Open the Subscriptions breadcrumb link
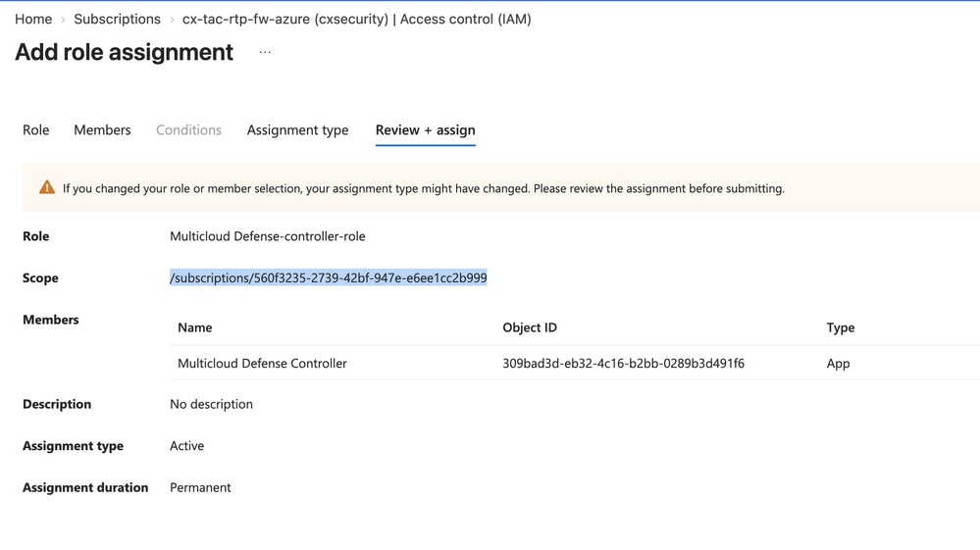Image resolution: width=980 pixels, height=550 pixels. tap(117, 19)
